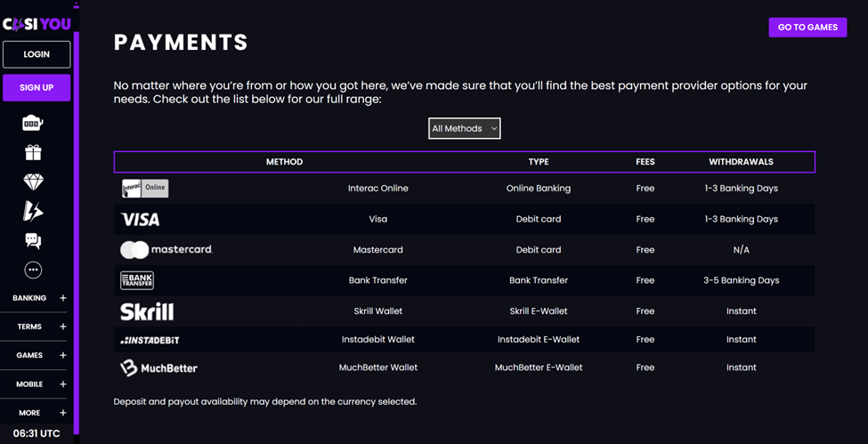
Task: Click the CasiYou logo
Action: click(x=37, y=24)
